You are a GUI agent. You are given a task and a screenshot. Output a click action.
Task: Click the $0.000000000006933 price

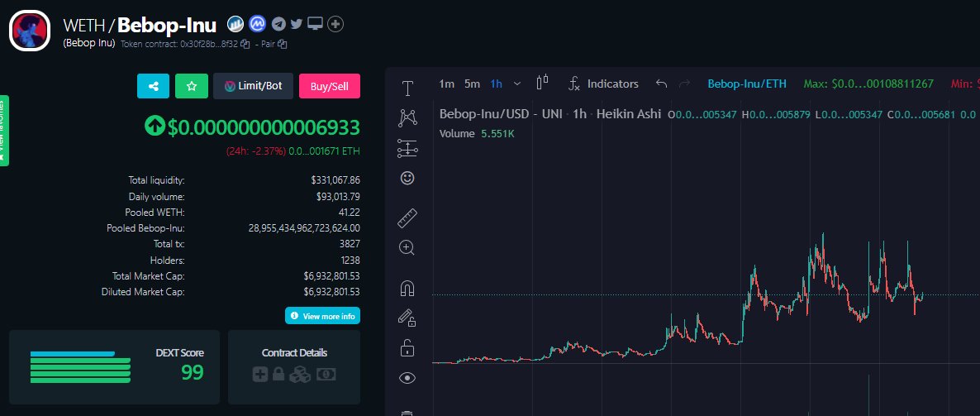click(264, 127)
